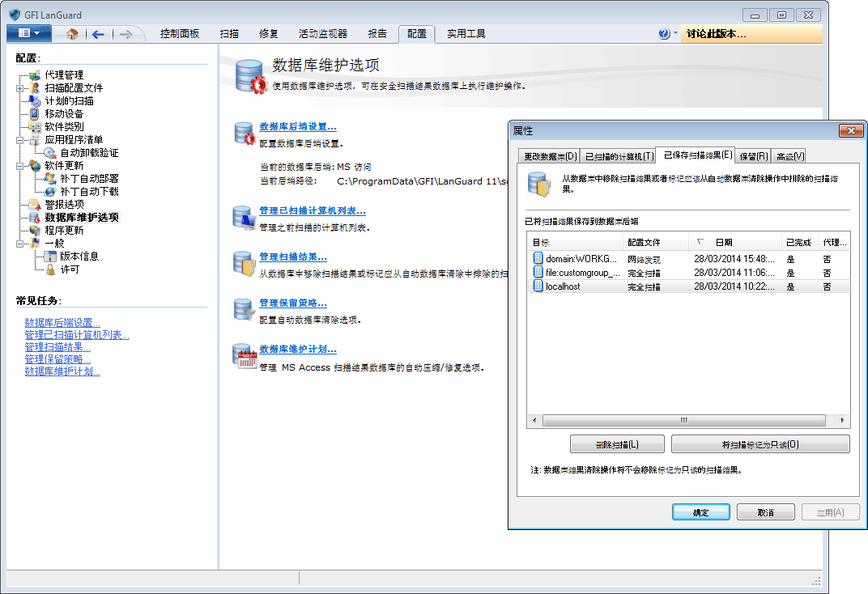Open 管理已扫描计算机列表 in common tasks
This screenshot has width=868, height=594.
(76, 335)
